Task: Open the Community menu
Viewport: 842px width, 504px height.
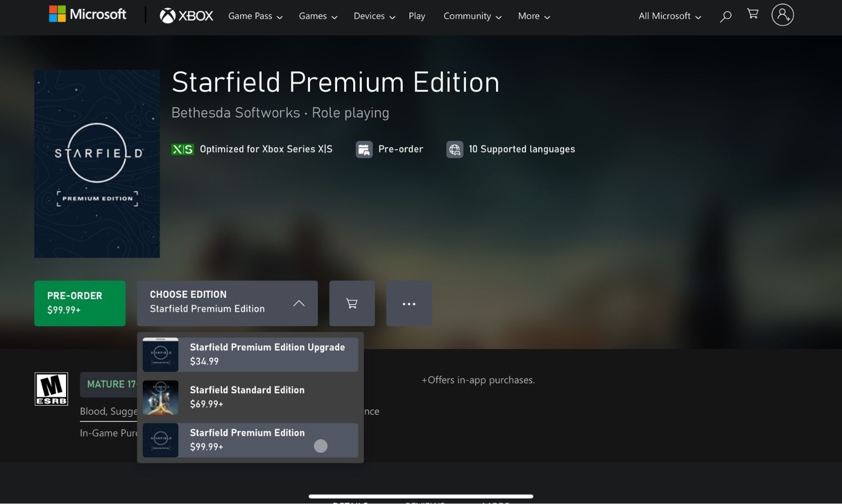Action: tap(472, 16)
